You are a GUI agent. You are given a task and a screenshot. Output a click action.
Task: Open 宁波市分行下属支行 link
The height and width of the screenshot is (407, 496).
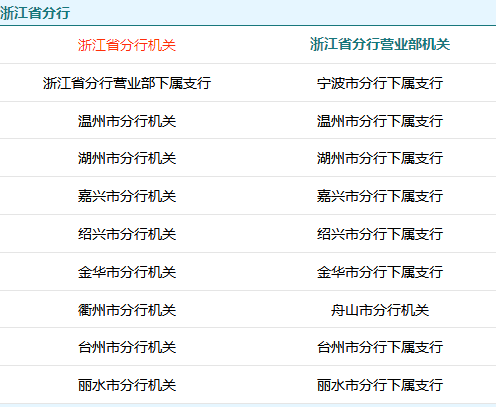pyautogui.click(x=380, y=83)
